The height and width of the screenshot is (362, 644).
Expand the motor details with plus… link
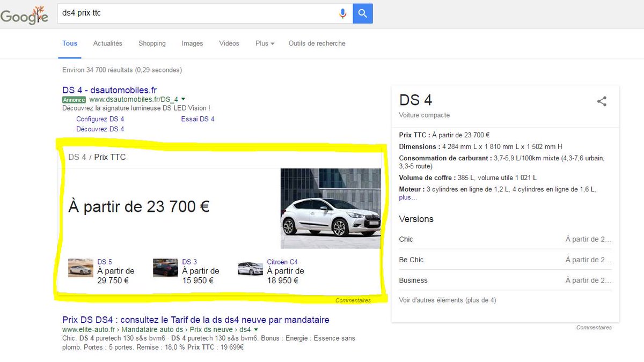tap(408, 197)
